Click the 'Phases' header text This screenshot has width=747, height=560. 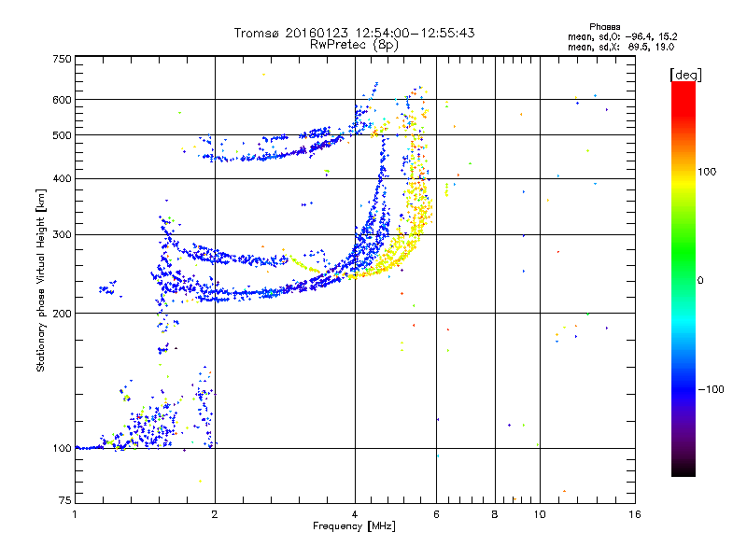604,27
